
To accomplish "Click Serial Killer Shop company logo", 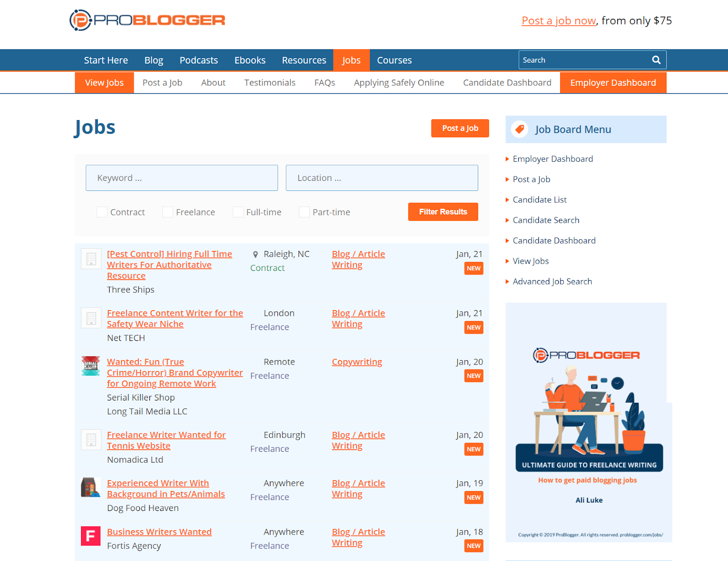I will point(91,366).
